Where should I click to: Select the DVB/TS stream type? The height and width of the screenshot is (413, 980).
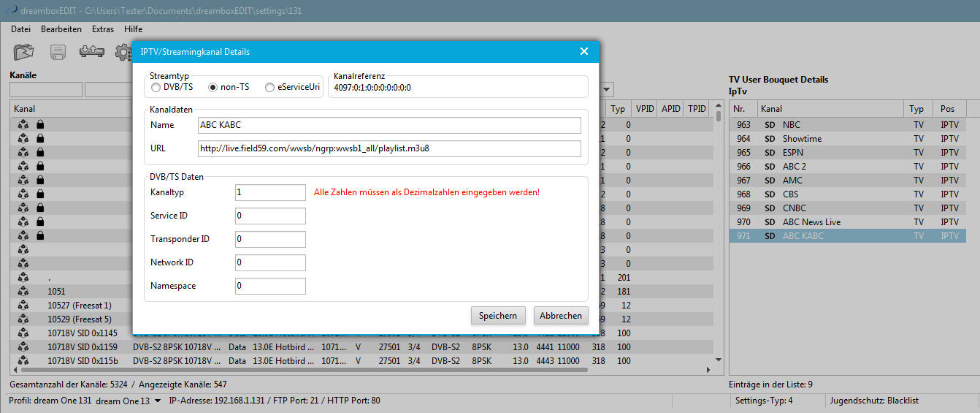(x=156, y=87)
